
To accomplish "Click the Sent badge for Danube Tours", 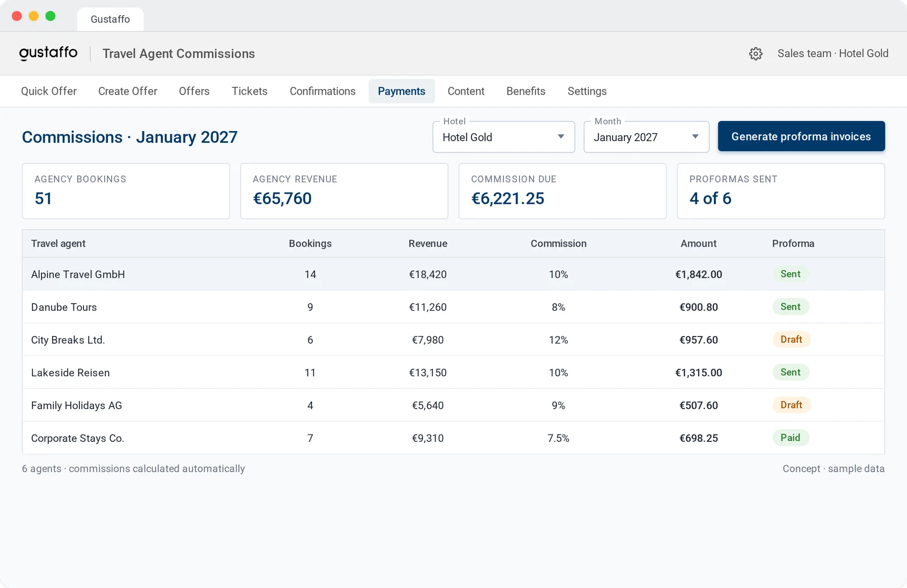I will pyautogui.click(x=791, y=307).
